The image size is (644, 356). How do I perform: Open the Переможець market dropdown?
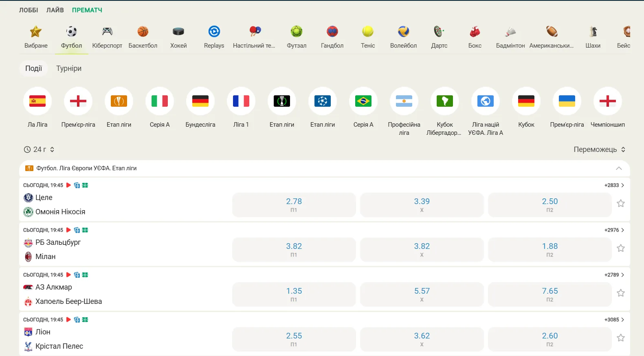point(600,149)
